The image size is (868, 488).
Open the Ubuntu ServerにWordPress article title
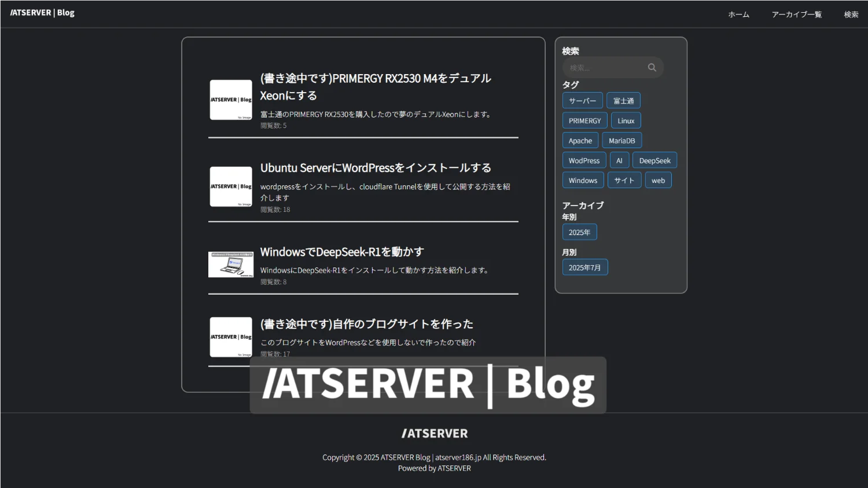coord(376,168)
